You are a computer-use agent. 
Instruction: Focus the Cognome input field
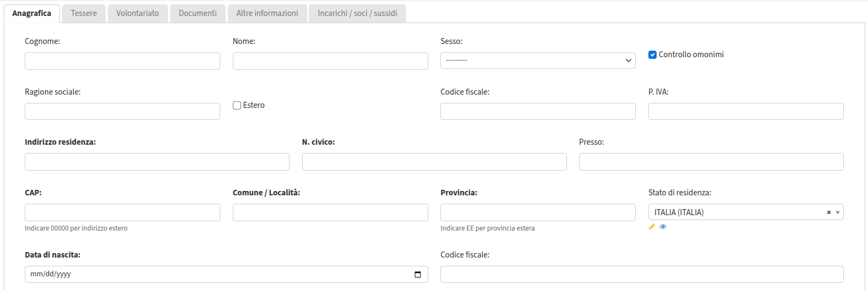point(122,61)
